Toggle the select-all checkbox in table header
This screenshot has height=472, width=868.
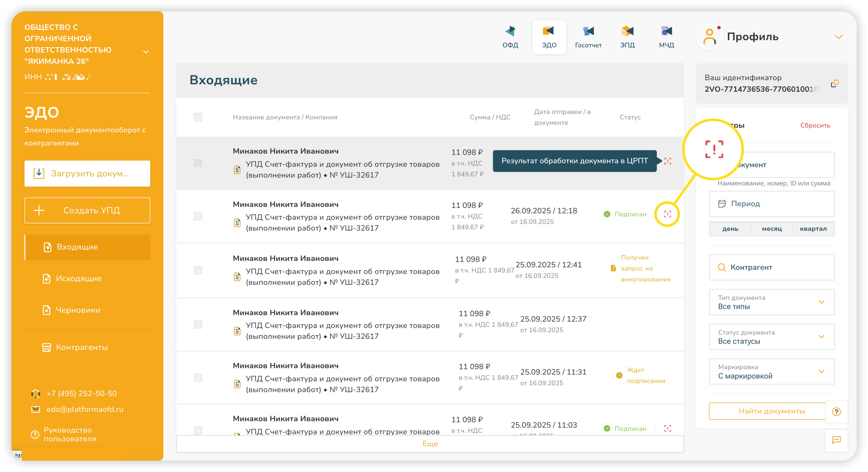(x=198, y=117)
